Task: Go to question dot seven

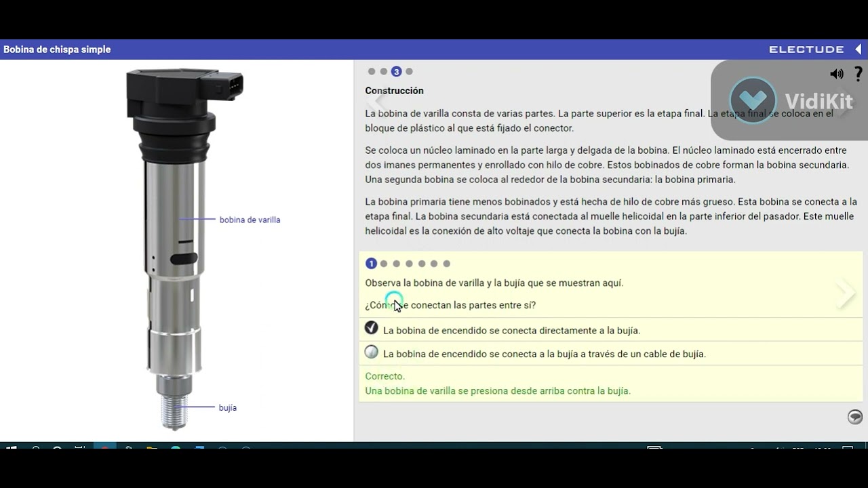Action: 446,264
